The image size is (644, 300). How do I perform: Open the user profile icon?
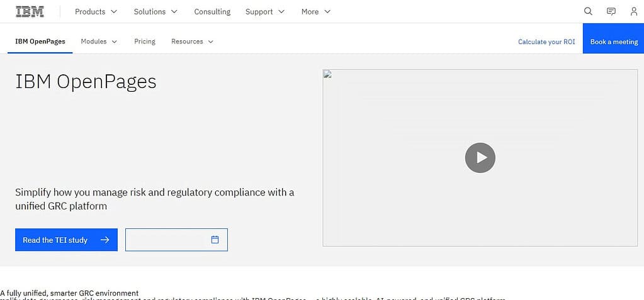(x=634, y=11)
